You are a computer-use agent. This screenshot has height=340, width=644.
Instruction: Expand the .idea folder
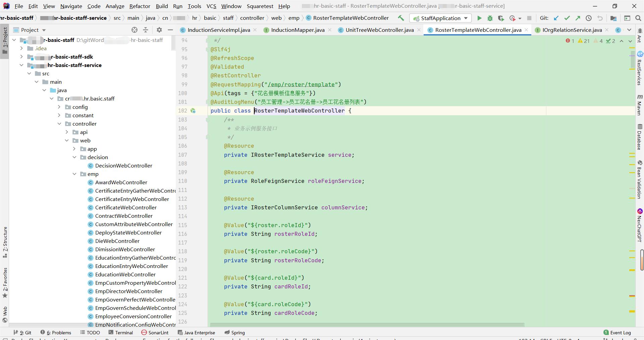22,48
